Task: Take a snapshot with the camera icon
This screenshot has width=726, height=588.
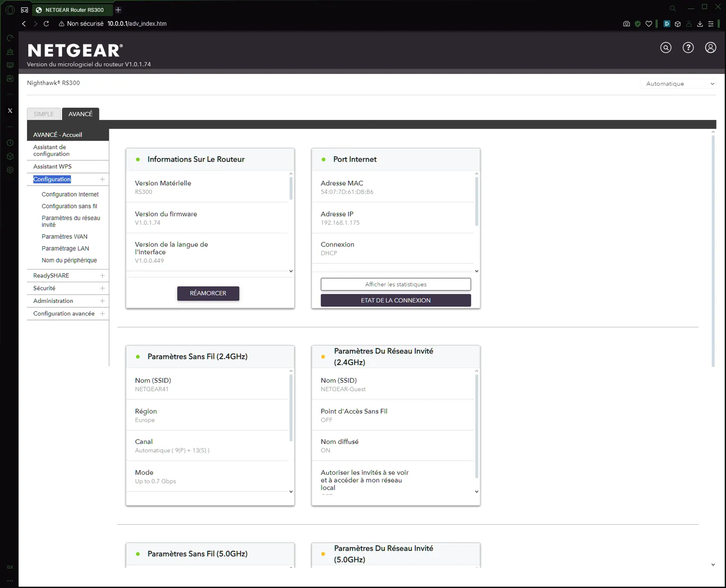Action: (627, 24)
